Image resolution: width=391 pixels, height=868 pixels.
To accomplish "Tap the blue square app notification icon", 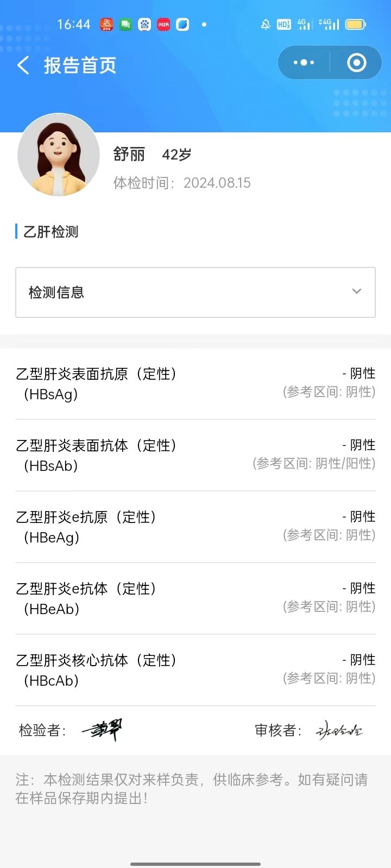I will point(182,24).
